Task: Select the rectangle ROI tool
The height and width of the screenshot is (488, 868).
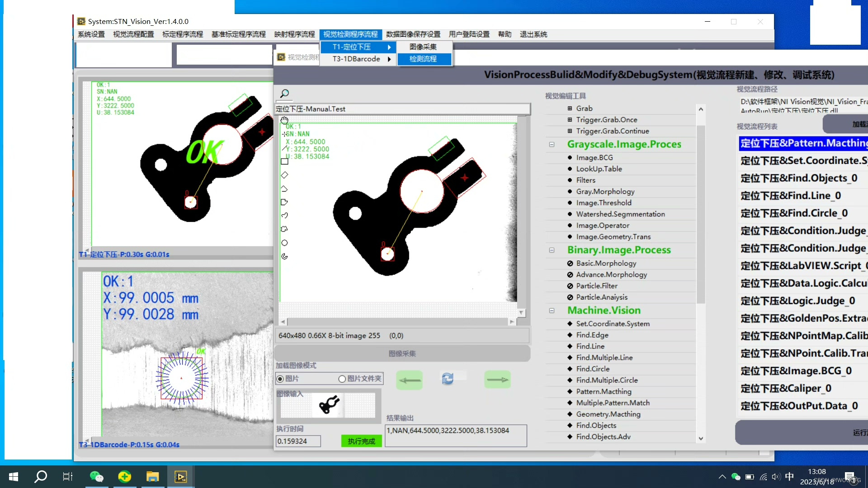Action: (x=284, y=161)
